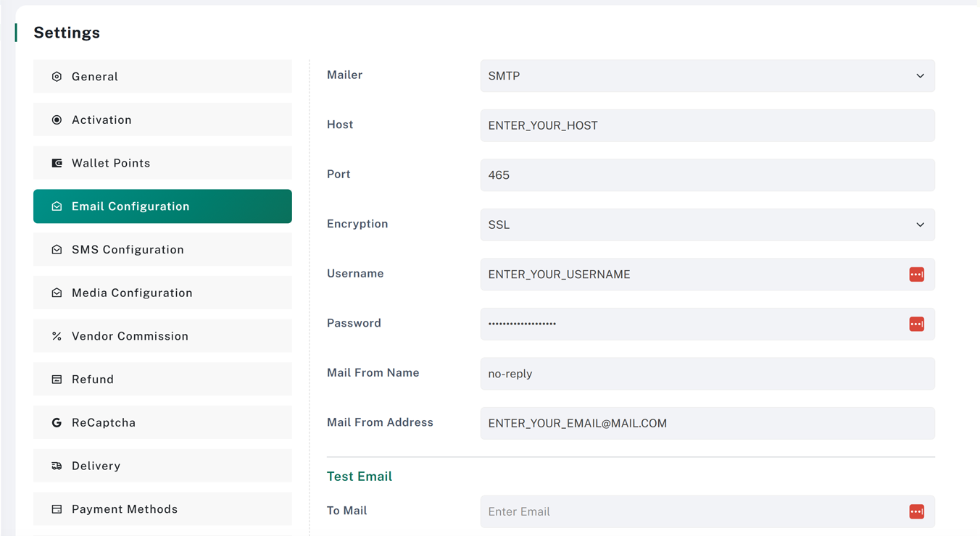This screenshot has height=536, width=980.
Task: Click the Mail From Name label
Action: (373, 373)
